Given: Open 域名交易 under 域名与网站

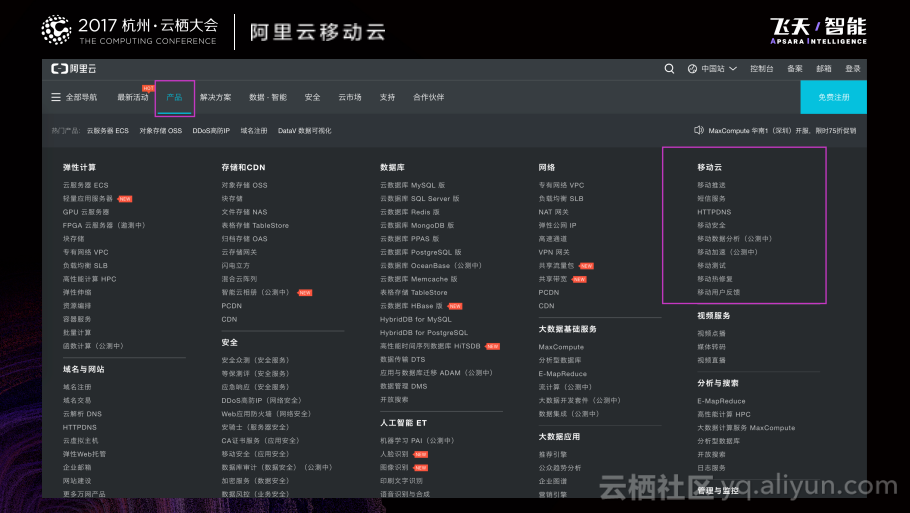Looking at the screenshot, I should [x=77, y=400].
